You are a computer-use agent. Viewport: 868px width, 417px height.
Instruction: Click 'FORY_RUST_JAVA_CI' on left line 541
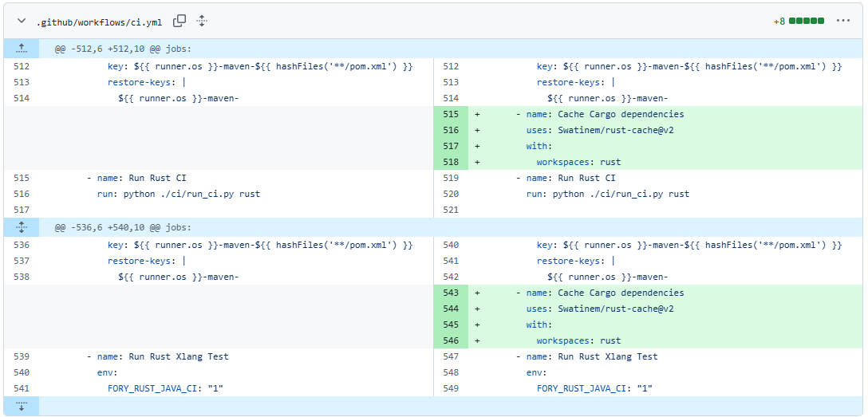pos(152,388)
